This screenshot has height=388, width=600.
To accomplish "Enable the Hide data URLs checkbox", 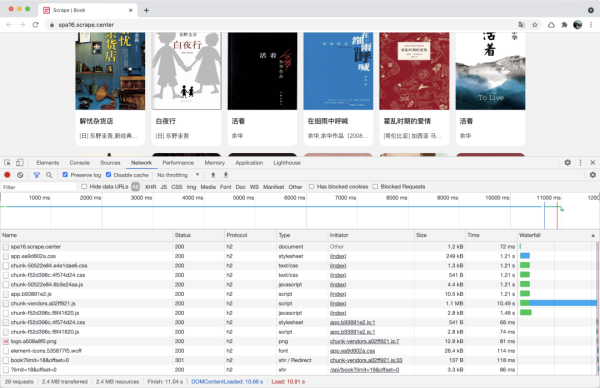I will [x=84, y=186].
